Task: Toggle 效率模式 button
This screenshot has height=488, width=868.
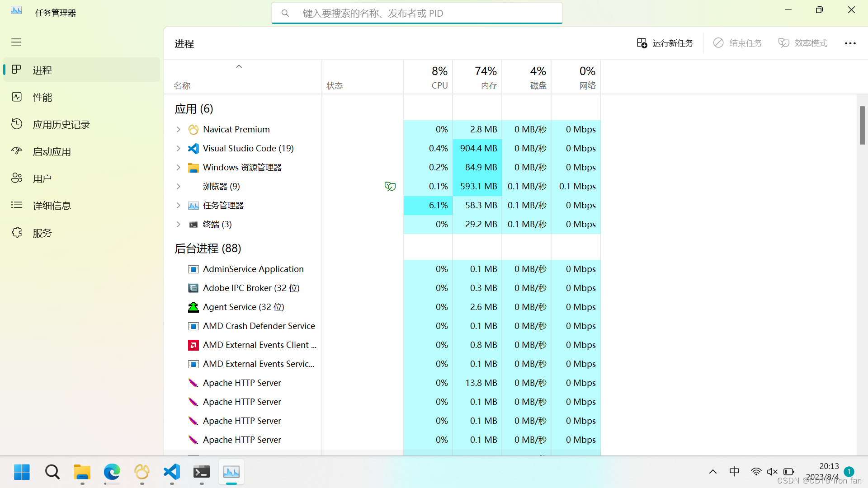Action: [803, 43]
